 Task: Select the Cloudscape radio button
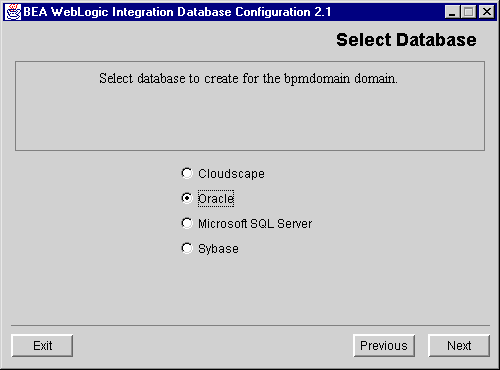[187, 173]
